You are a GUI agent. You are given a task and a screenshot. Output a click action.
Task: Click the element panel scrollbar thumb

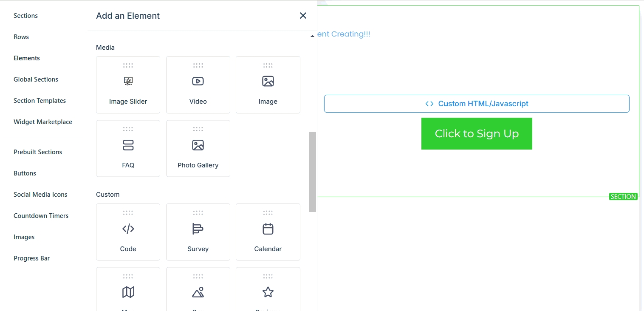point(312,171)
